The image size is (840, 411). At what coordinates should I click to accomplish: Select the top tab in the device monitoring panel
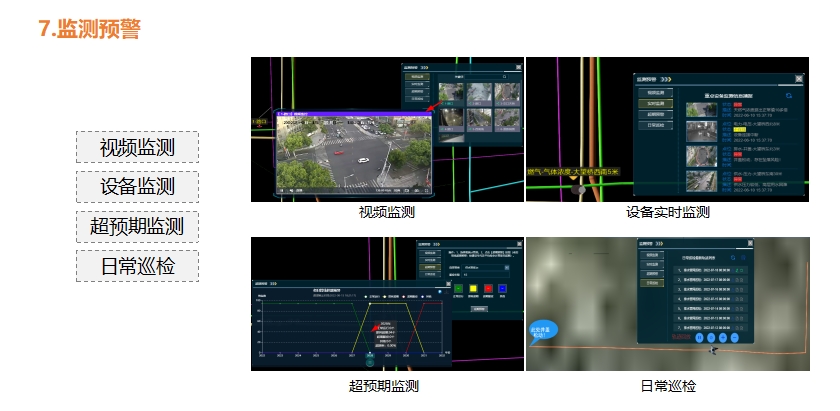(656, 93)
